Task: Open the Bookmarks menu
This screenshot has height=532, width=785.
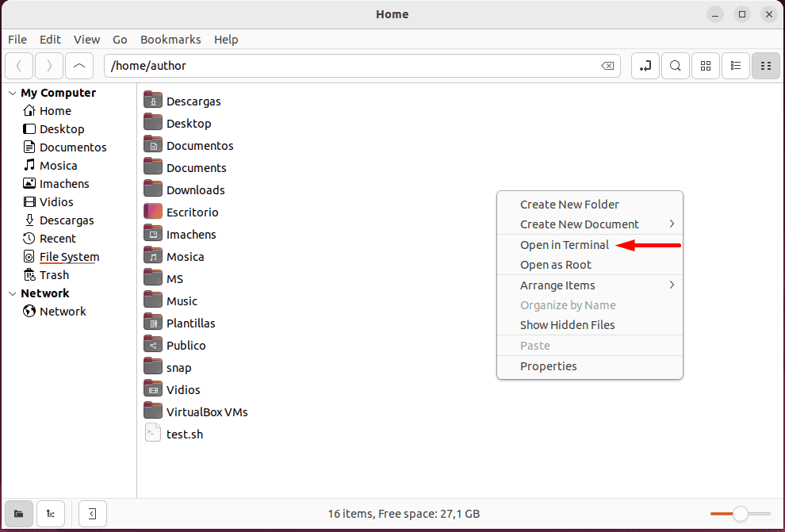Action: (170, 40)
